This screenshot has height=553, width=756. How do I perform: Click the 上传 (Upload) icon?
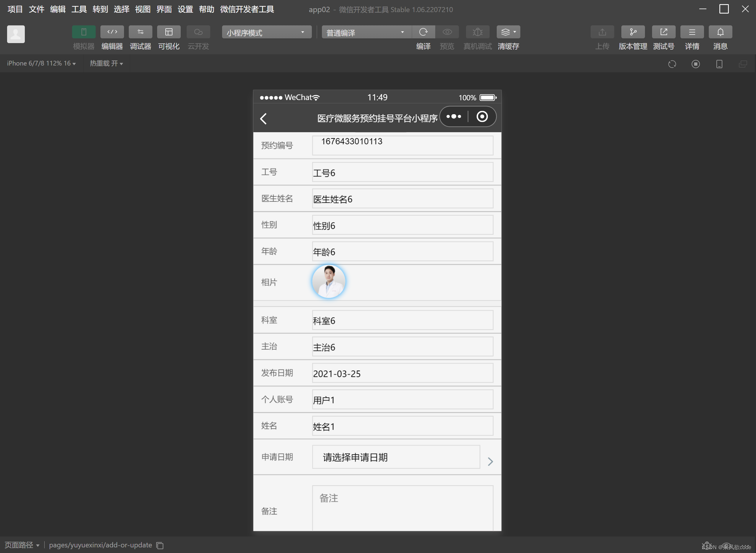602,32
